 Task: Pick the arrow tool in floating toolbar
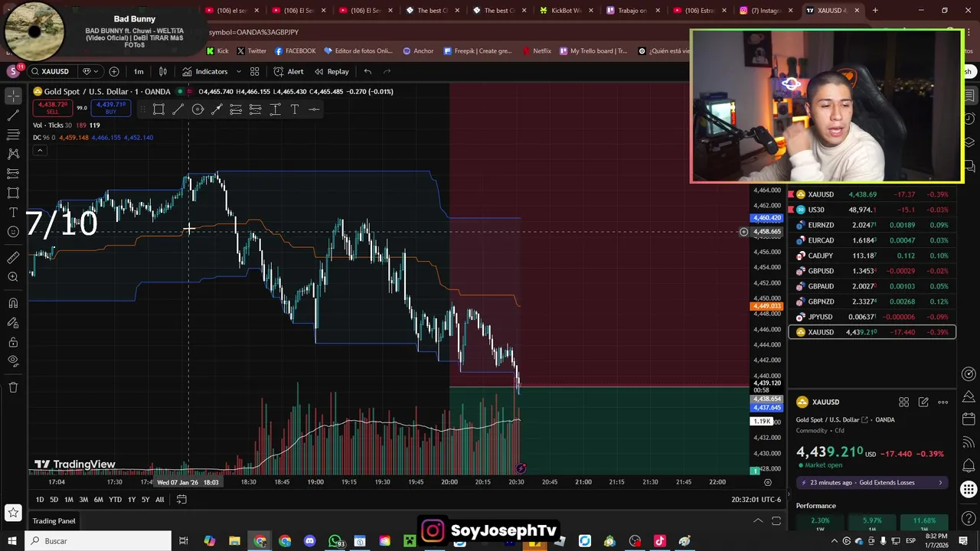point(217,109)
